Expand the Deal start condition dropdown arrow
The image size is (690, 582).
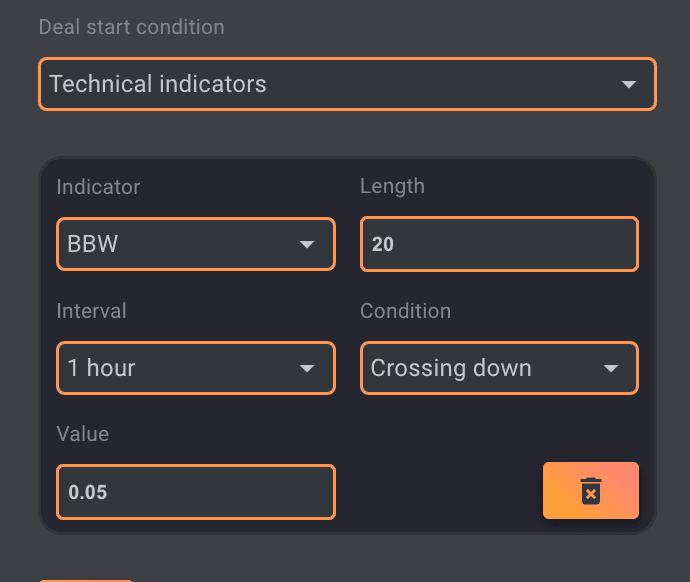click(629, 84)
